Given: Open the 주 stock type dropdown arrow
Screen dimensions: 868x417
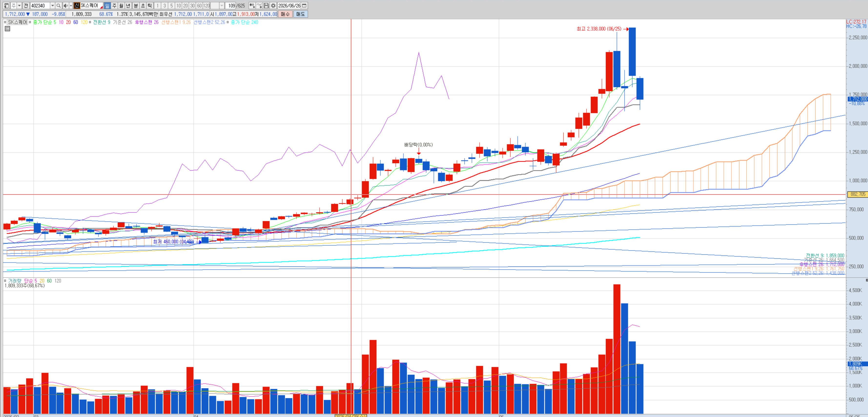Looking at the screenshot, I should point(19,6).
